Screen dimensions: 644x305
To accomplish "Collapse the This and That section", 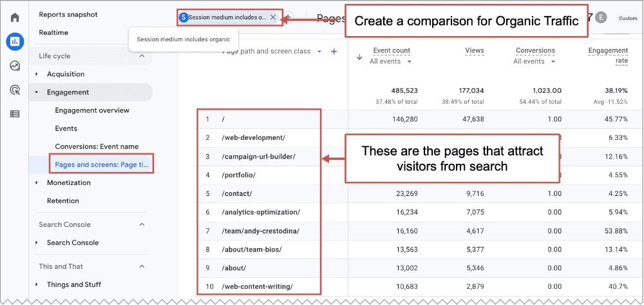I will pyautogui.click(x=142, y=266).
